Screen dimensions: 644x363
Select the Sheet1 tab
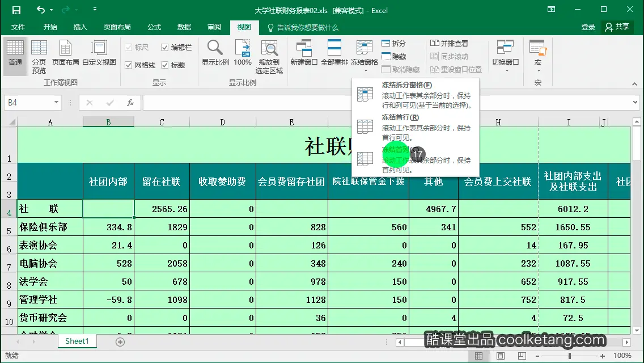click(x=77, y=341)
